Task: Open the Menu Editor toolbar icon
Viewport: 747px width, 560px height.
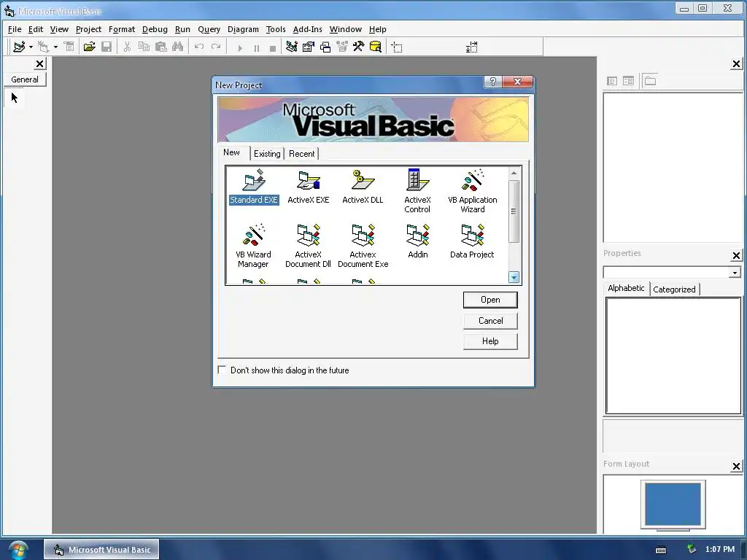Action: (69, 47)
